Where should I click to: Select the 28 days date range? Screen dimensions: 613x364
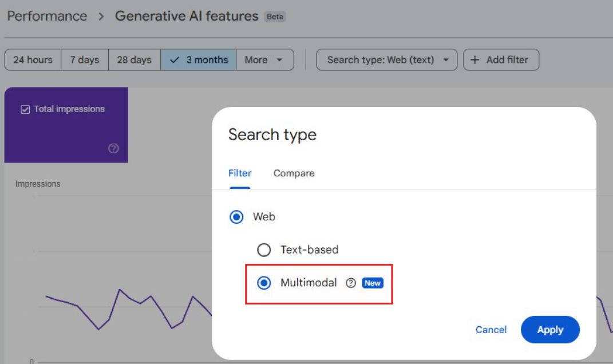pyautogui.click(x=134, y=60)
